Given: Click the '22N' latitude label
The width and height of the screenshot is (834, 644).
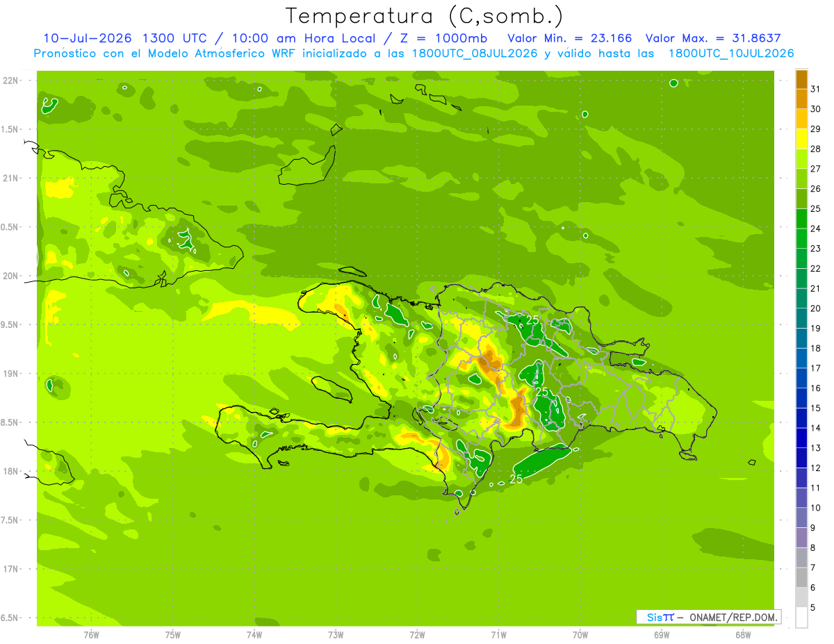Looking at the screenshot, I should pos(10,81).
